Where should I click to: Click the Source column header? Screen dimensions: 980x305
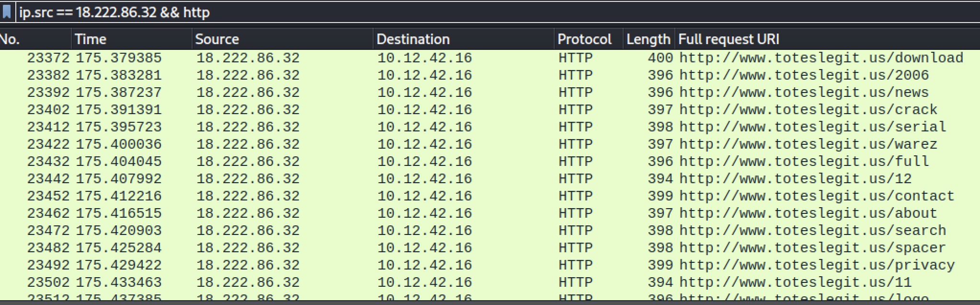tap(282, 39)
